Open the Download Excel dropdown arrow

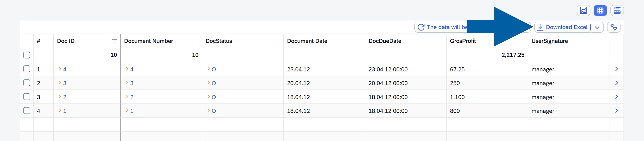coord(597,27)
